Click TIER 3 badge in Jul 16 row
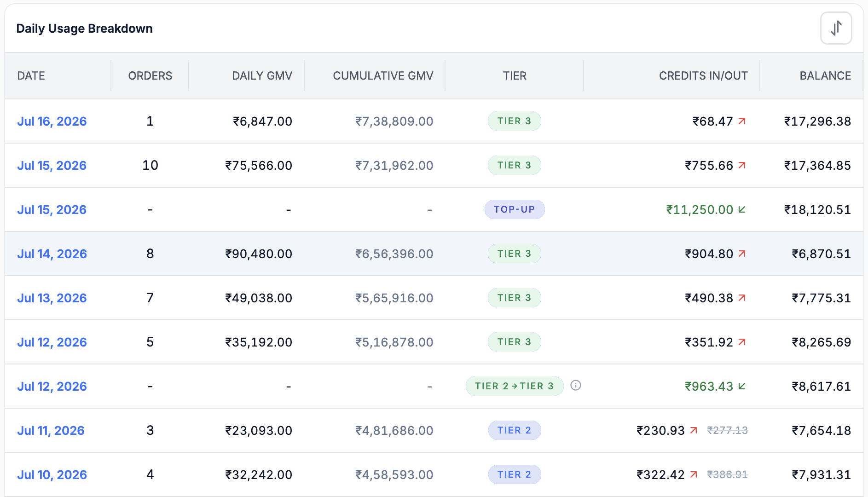The width and height of the screenshot is (868, 497). [x=515, y=121]
